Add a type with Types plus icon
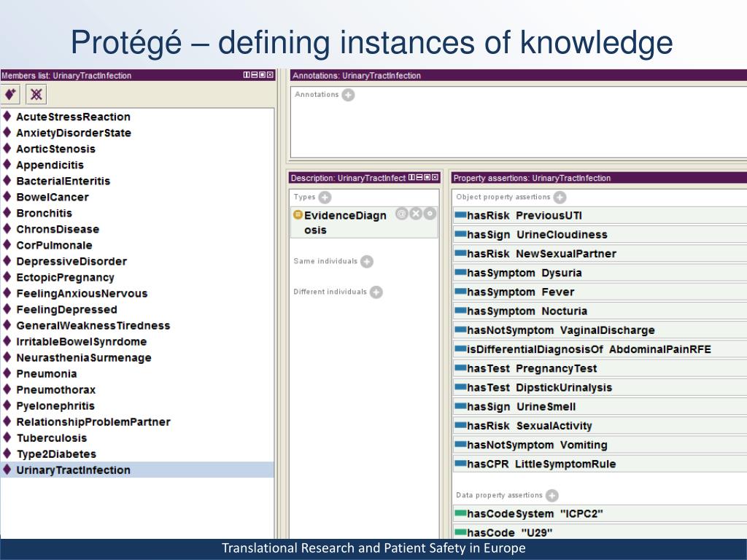Screen dimensions: 747x560 point(325,197)
